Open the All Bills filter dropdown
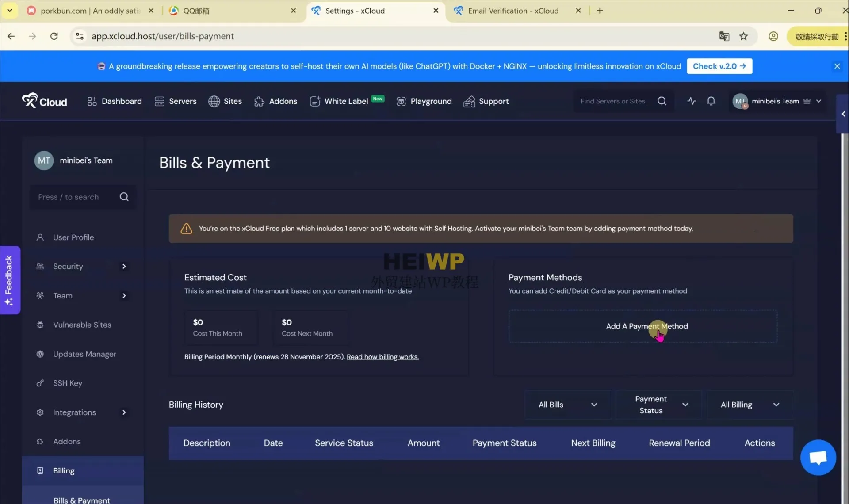 pyautogui.click(x=567, y=405)
